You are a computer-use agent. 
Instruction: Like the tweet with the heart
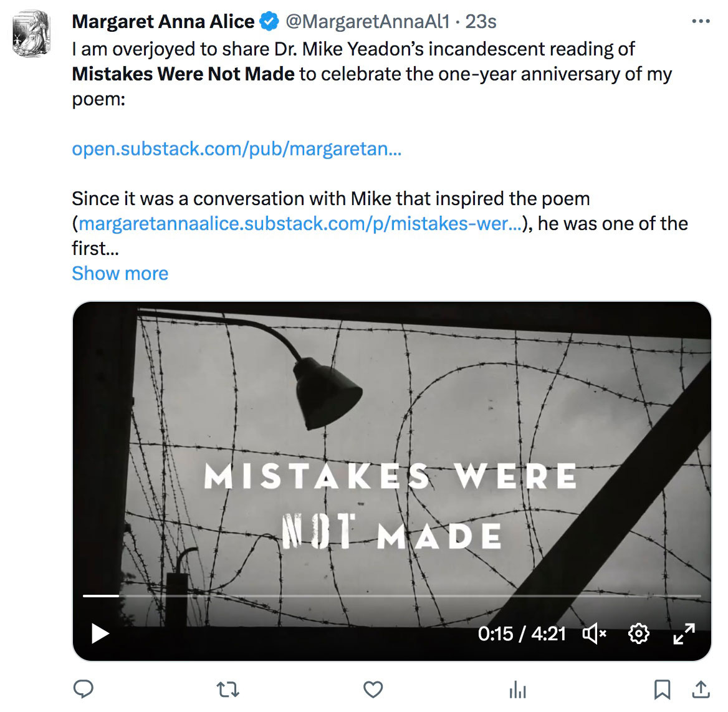click(x=373, y=689)
